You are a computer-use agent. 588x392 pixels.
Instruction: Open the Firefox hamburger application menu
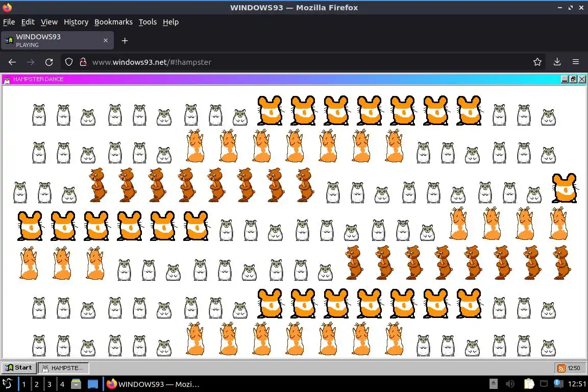coord(576,62)
